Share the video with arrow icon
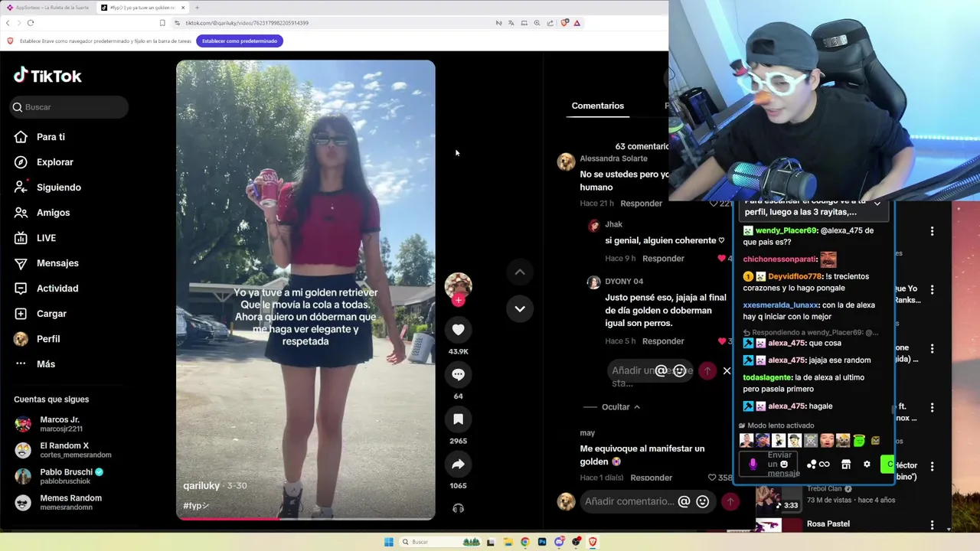 click(x=458, y=464)
